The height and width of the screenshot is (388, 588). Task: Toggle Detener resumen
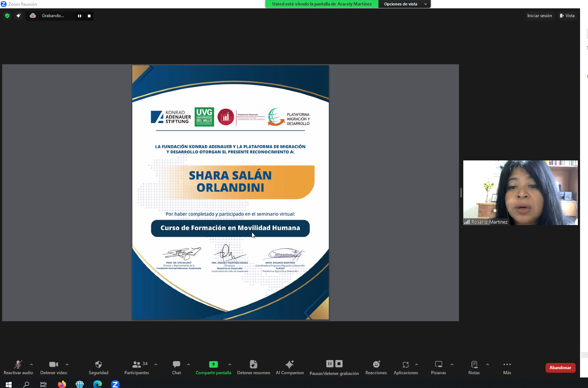(253, 367)
